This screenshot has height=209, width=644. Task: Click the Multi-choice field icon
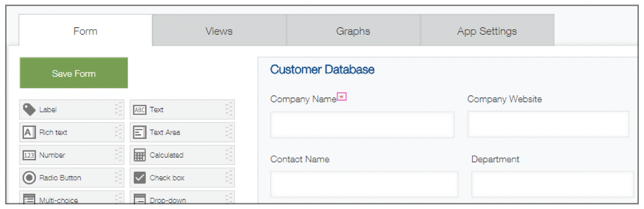click(x=29, y=200)
